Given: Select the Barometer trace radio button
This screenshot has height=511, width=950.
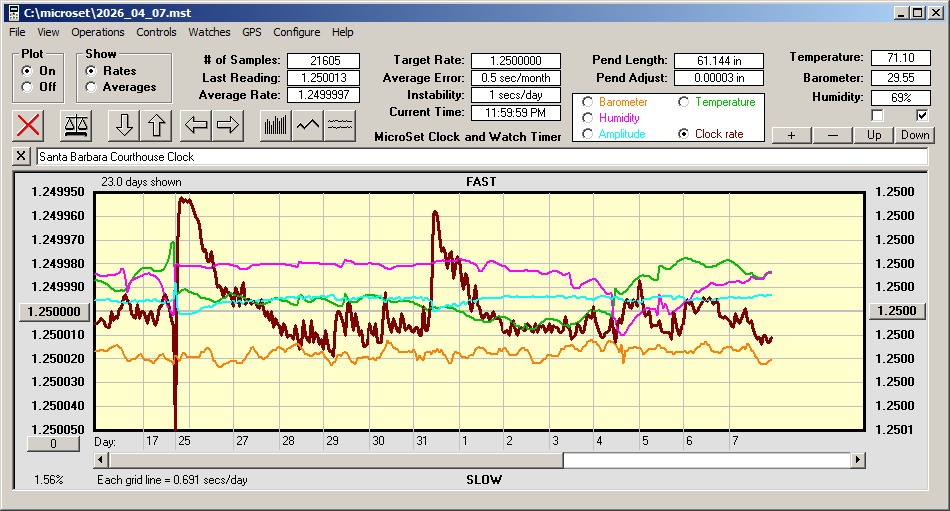Looking at the screenshot, I should [x=587, y=102].
